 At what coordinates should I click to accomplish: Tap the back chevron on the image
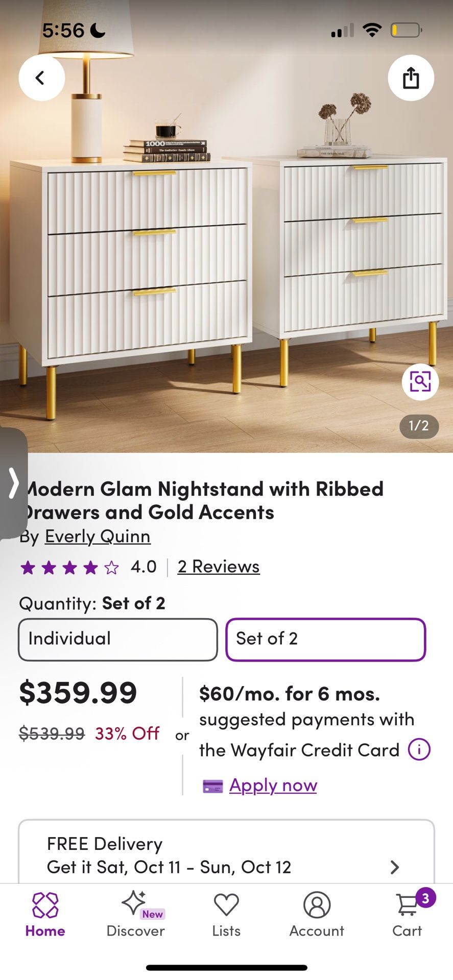[x=41, y=78]
